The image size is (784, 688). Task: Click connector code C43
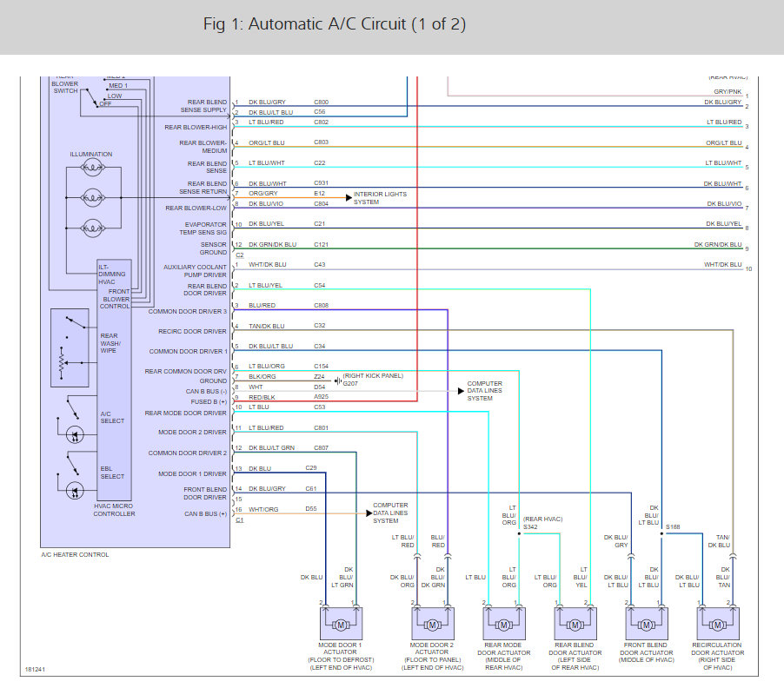(320, 264)
